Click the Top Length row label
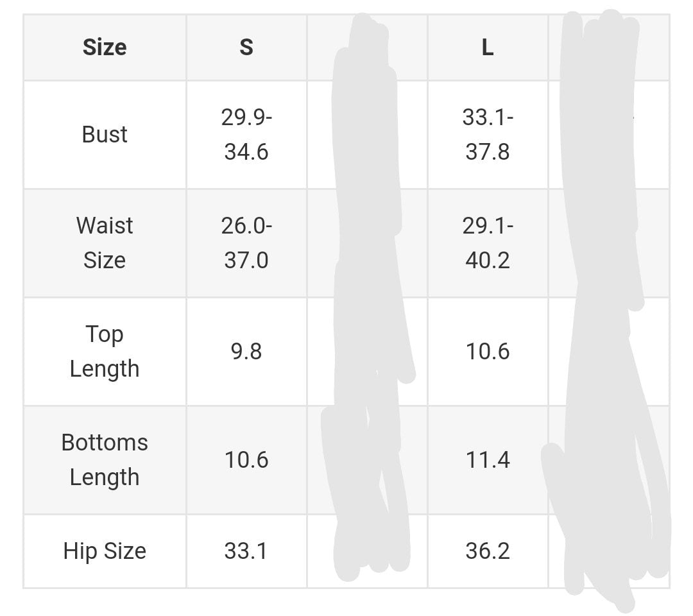The height and width of the screenshot is (616, 693). (105, 352)
